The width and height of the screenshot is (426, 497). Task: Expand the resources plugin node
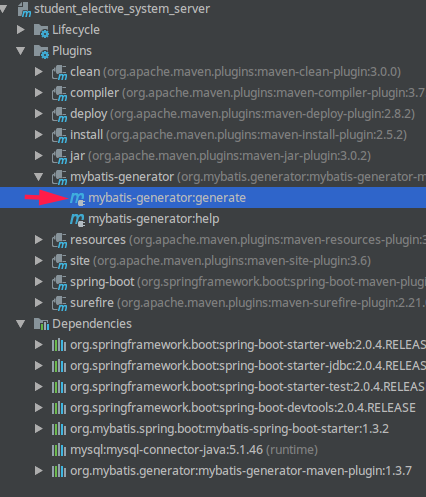[x=39, y=240]
